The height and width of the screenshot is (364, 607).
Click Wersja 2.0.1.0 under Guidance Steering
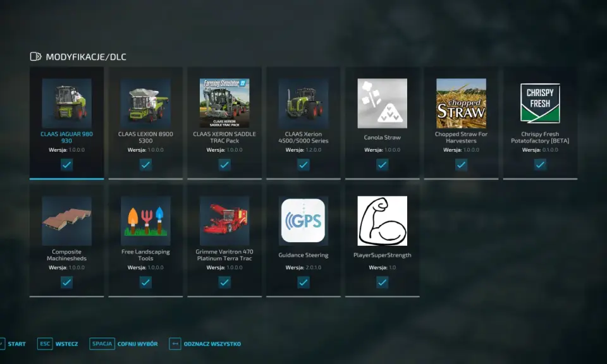(303, 267)
